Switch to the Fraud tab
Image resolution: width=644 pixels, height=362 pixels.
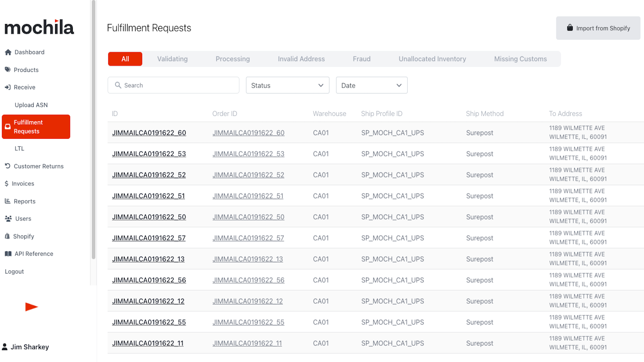(361, 59)
